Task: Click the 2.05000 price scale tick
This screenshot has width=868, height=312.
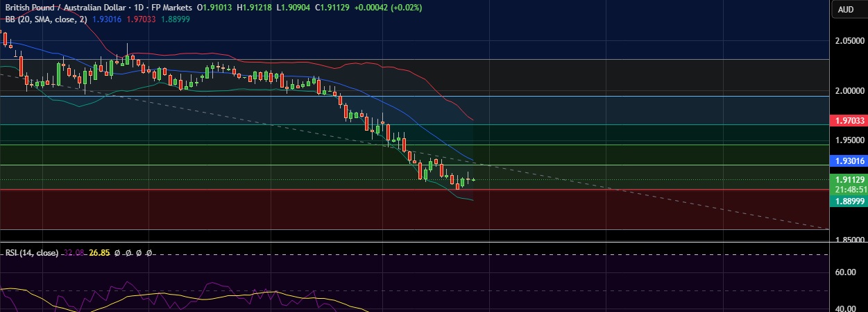Action: 849,41
